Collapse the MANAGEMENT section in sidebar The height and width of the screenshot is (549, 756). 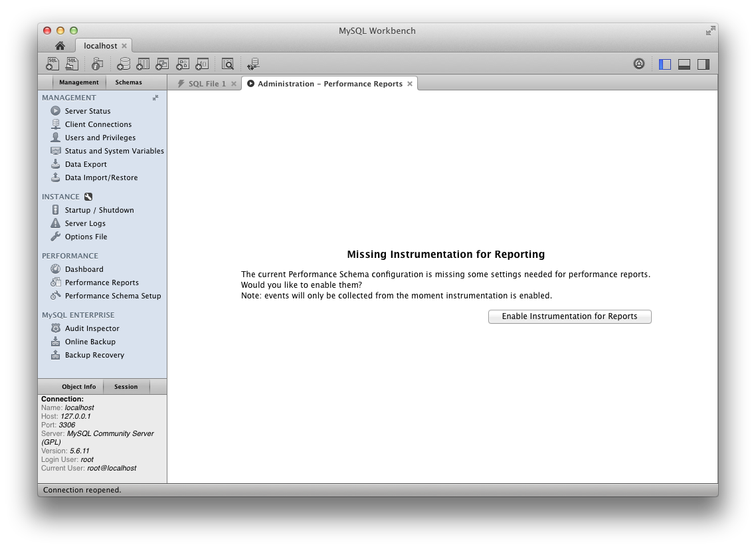click(155, 97)
